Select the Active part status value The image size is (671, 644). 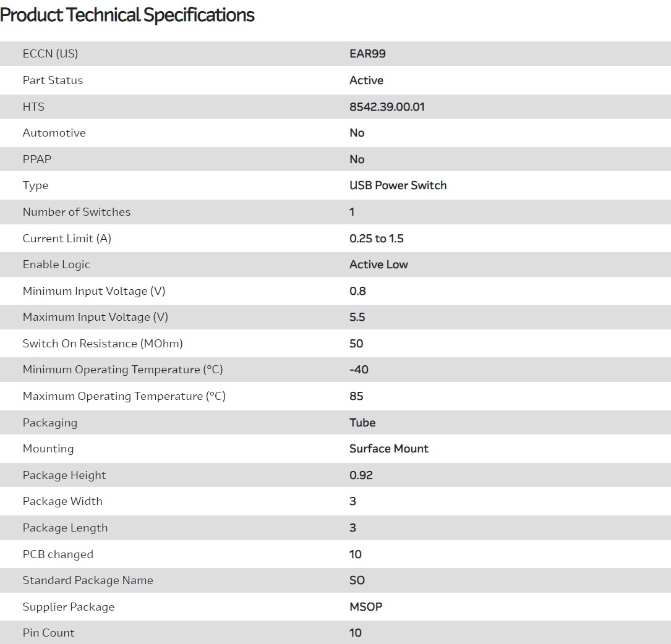(366, 80)
